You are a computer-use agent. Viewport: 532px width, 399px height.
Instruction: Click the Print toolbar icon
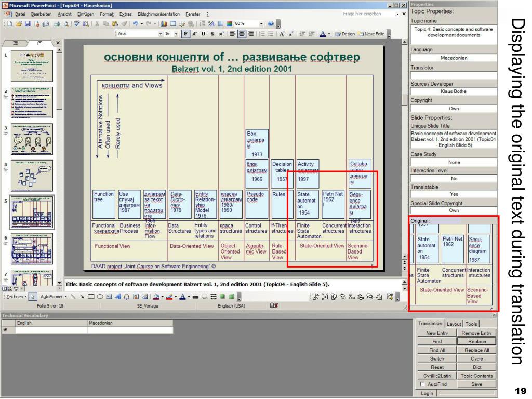click(57, 24)
